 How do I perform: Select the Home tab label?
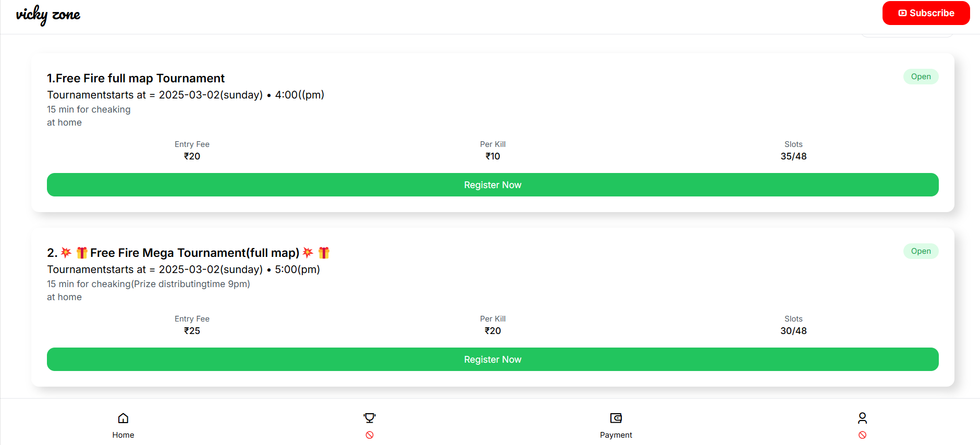tap(123, 435)
